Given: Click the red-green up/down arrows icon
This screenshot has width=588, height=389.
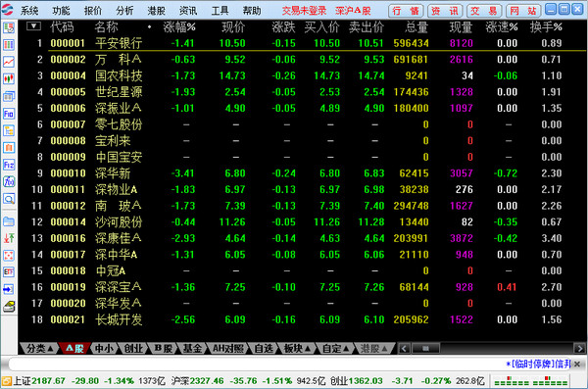Looking at the screenshot, I should [9, 238].
